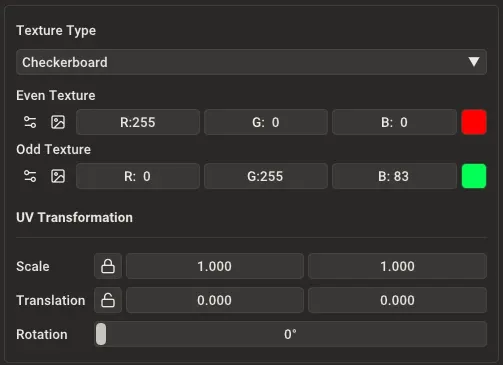
Task: Select Odd Texture R: 0 field
Action: tap(138, 176)
